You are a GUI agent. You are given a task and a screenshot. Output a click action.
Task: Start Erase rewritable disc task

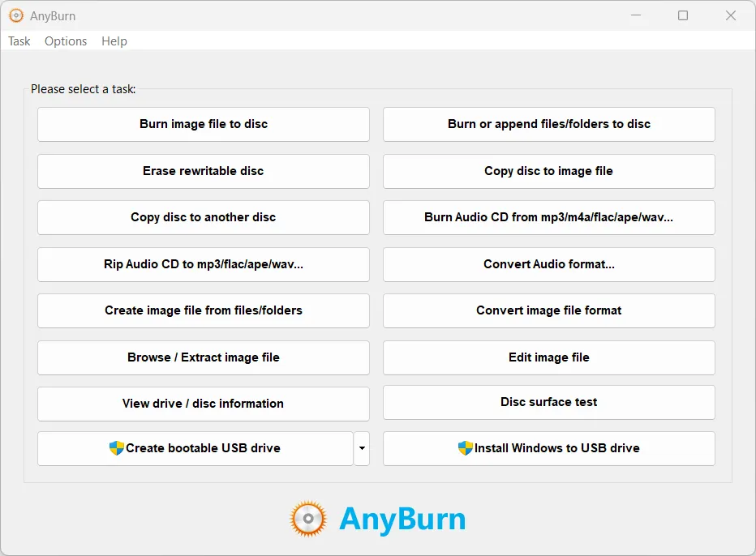[204, 171]
